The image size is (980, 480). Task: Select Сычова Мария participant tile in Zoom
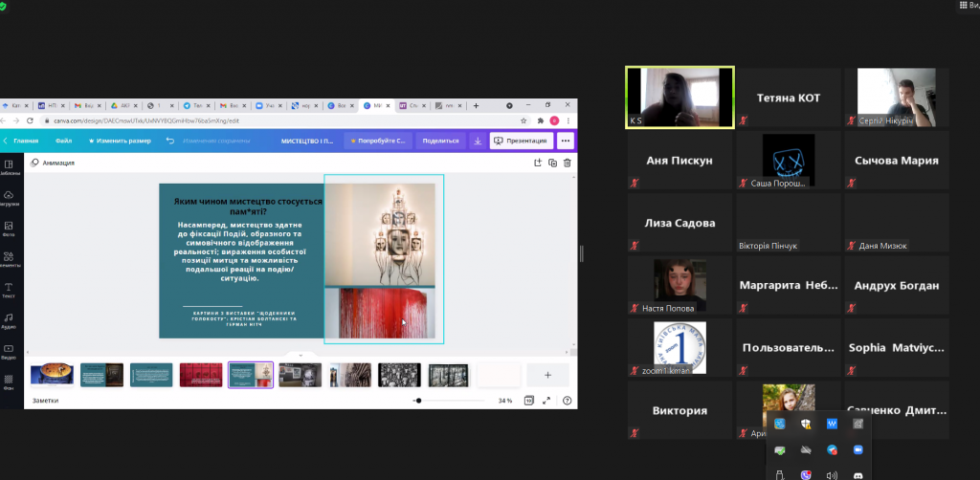click(x=896, y=161)
